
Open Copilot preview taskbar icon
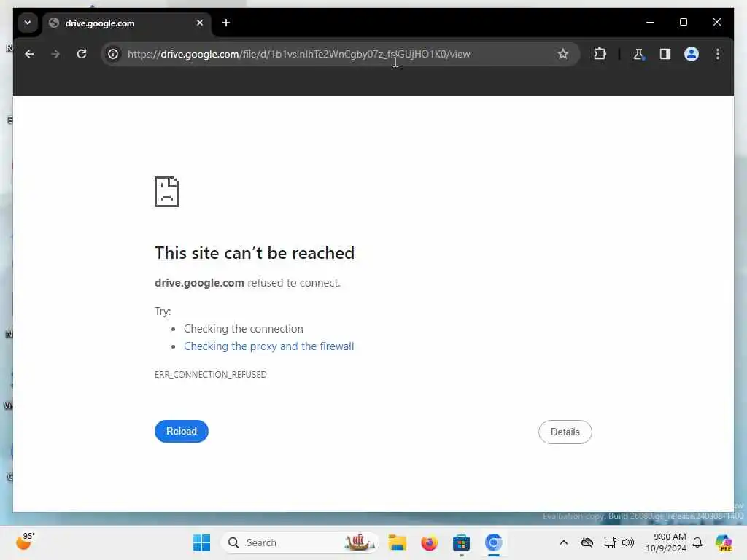724,542
